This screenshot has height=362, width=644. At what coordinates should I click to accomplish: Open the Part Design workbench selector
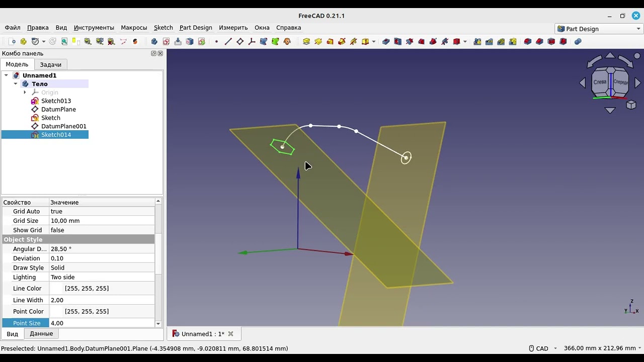pyautogui.click(x=598, y=29)
